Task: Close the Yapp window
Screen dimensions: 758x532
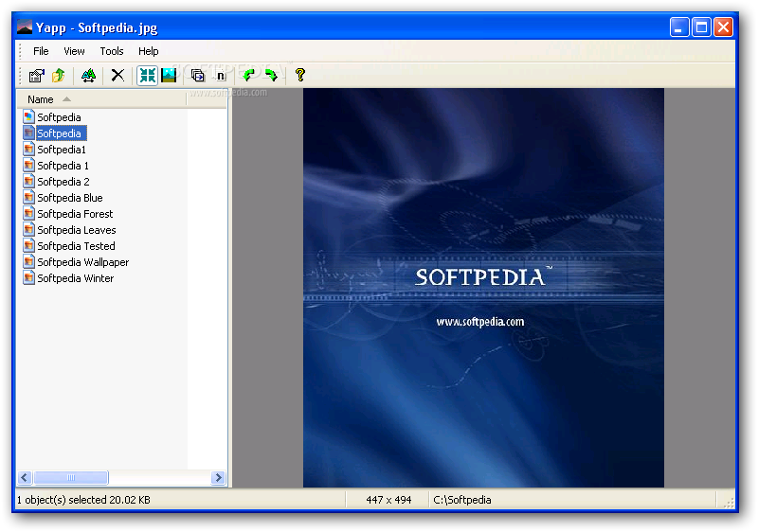Action: coord(723,27)
